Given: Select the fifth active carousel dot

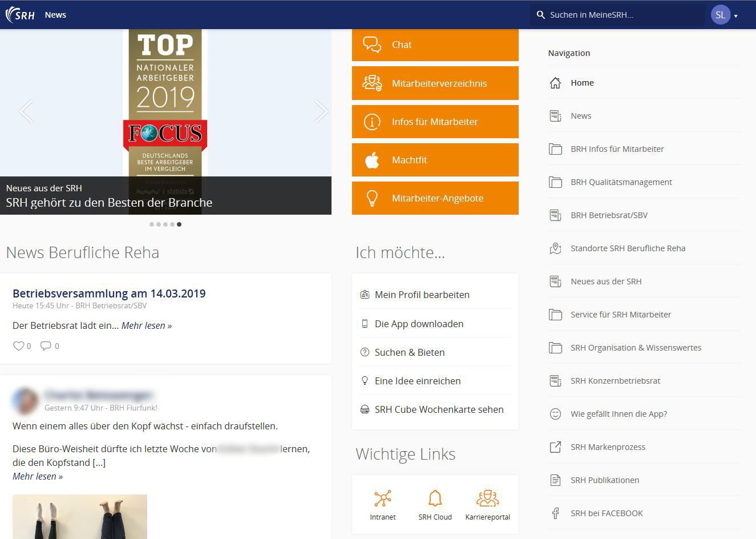Looking at the screenshot, I should pyautogui.click(x=179, y=224).
